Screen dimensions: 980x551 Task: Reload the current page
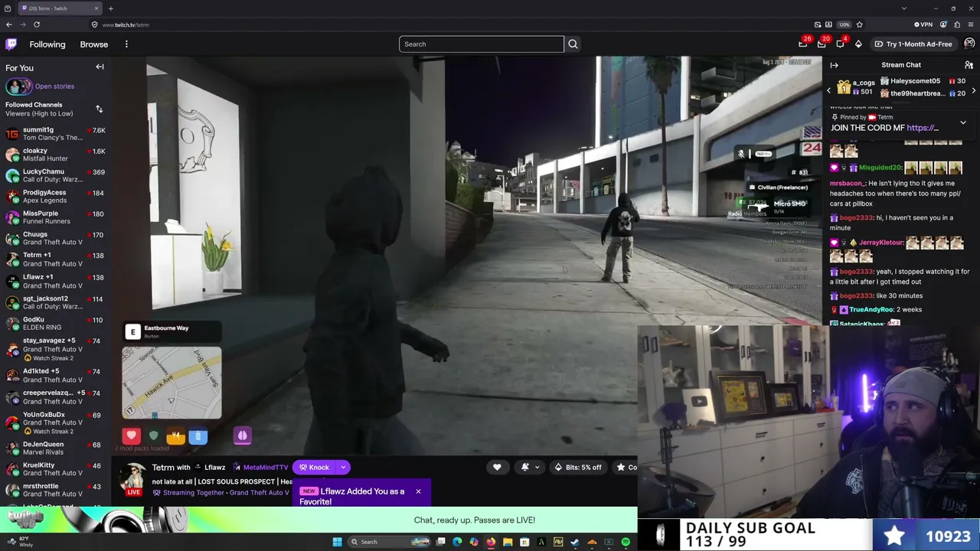(36, 24)
